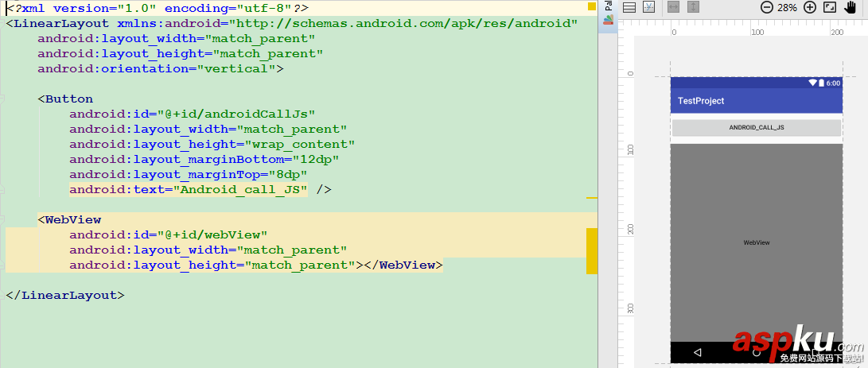Click the yellow warning stripe beside WebView code

tap(592, 250)
